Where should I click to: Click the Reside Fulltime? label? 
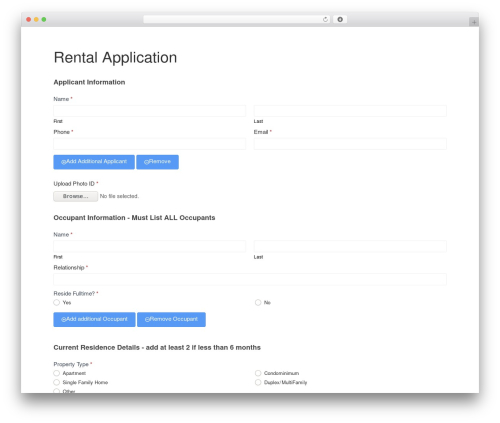[74, 294]
